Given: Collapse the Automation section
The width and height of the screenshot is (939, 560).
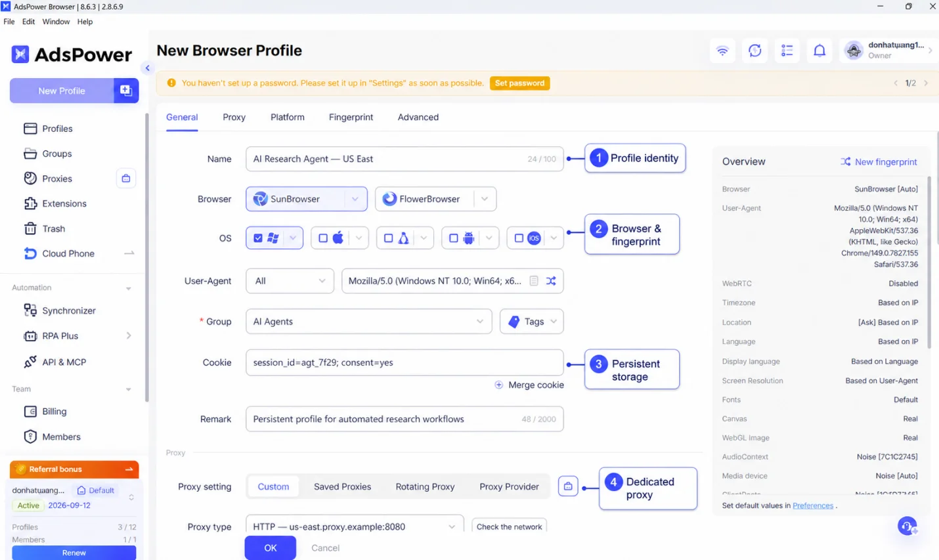Looking at the screenshot, I should [x=129, y=288].
